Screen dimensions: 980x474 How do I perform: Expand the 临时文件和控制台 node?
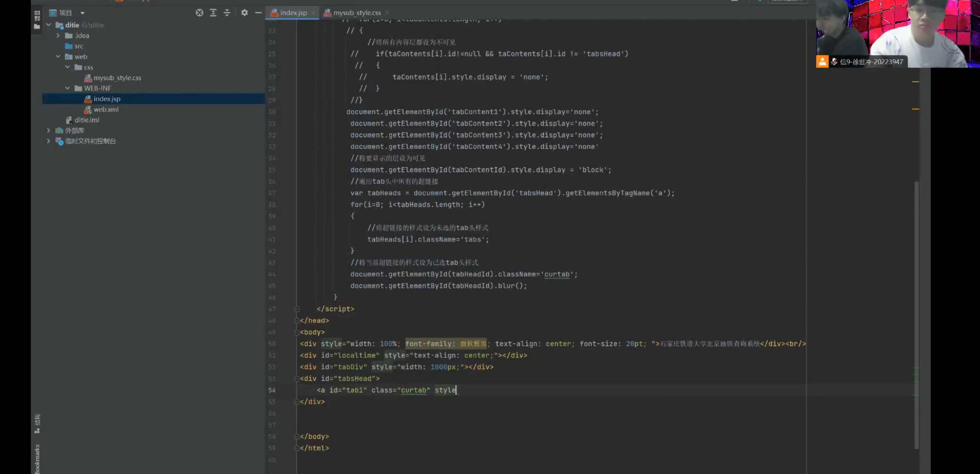tap(48, 141)
